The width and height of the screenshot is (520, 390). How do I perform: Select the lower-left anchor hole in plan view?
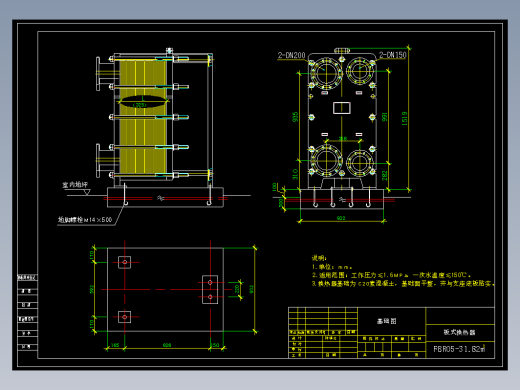click(x=124, y=317)
